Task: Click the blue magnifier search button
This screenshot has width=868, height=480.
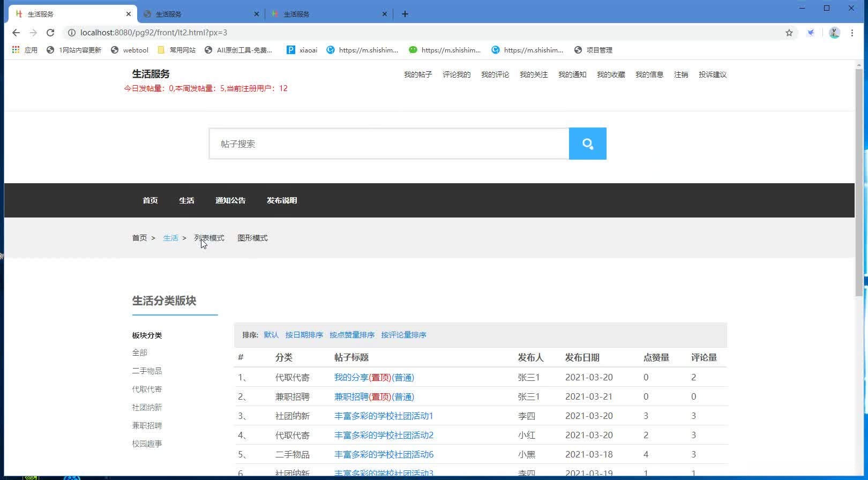Action: pyautogui.click(x=587, y=144)
